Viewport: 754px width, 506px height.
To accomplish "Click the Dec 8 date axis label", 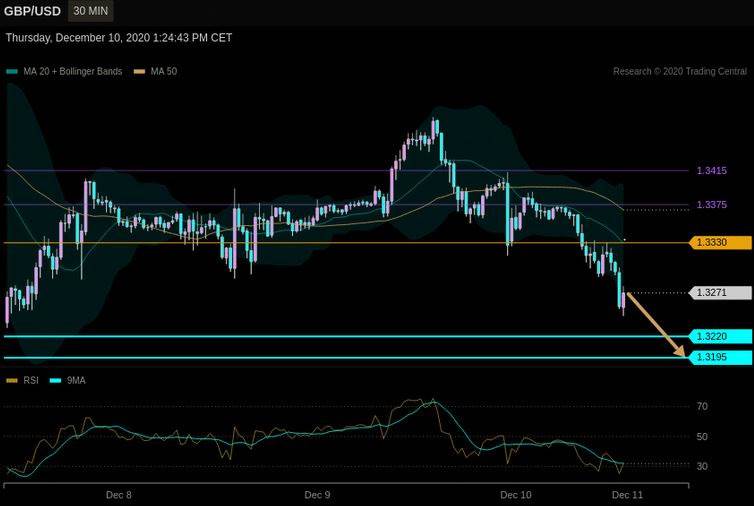I will tap(118, 495).
